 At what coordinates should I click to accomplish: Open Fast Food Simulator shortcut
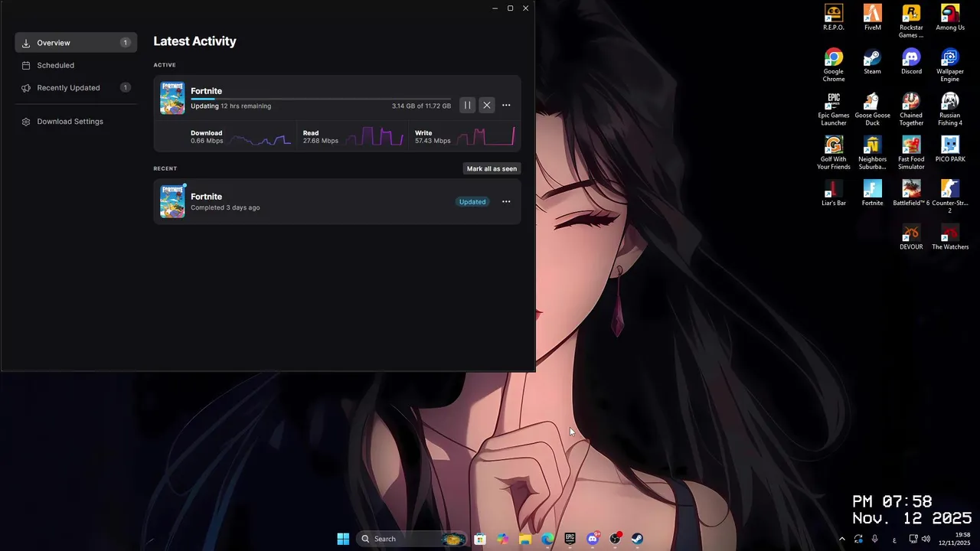tap(911, 153)
